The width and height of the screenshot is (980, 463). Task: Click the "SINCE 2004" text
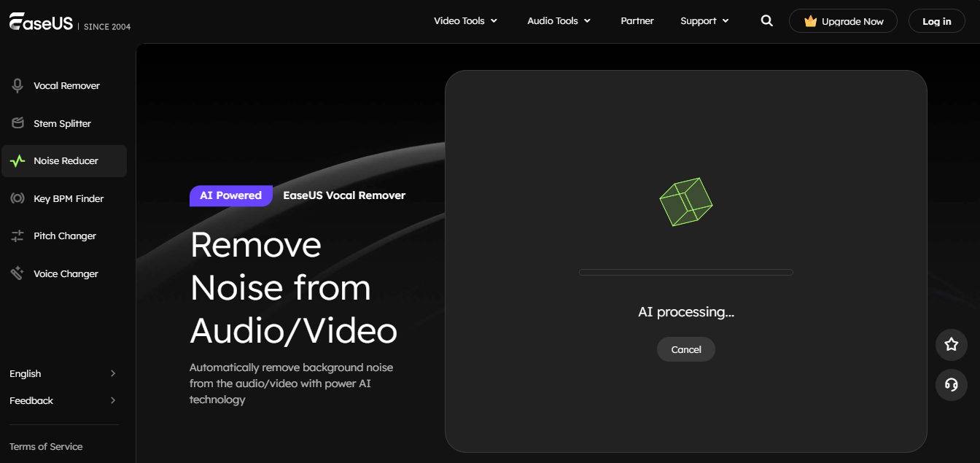(107, 27)
